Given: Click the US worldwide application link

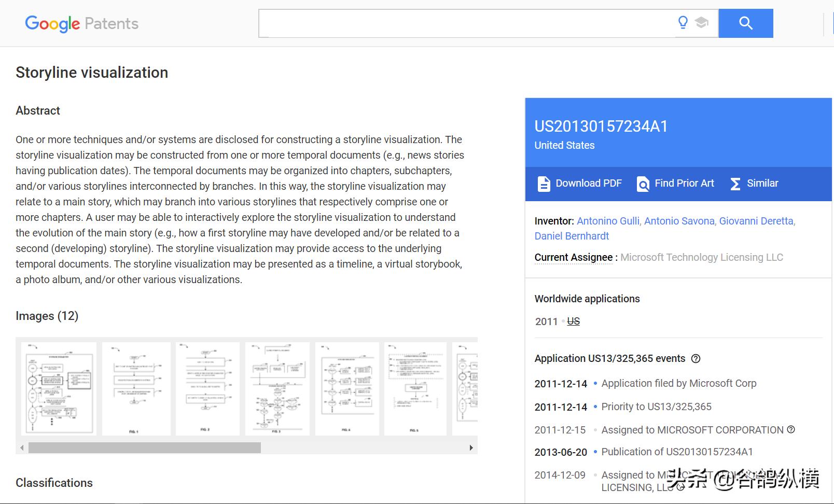Looking at the screenshot, I should (573, 321).
